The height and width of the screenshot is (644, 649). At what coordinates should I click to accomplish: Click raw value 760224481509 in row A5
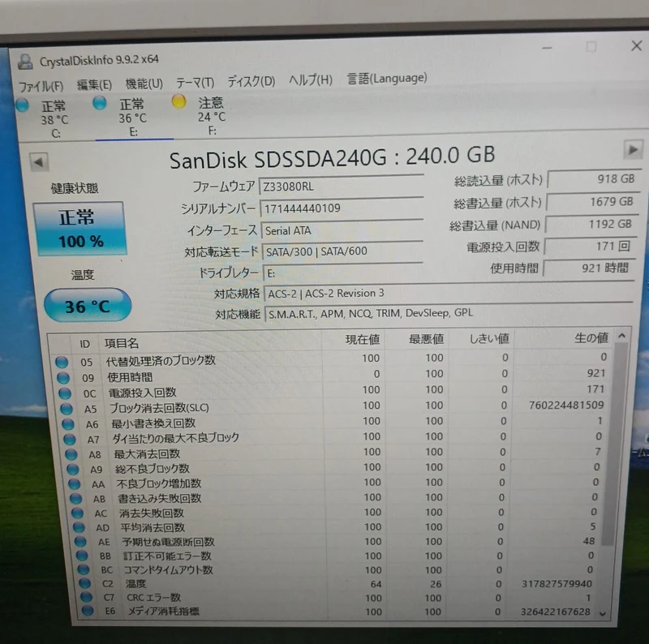pyautogui.click(x=566, y=405)
